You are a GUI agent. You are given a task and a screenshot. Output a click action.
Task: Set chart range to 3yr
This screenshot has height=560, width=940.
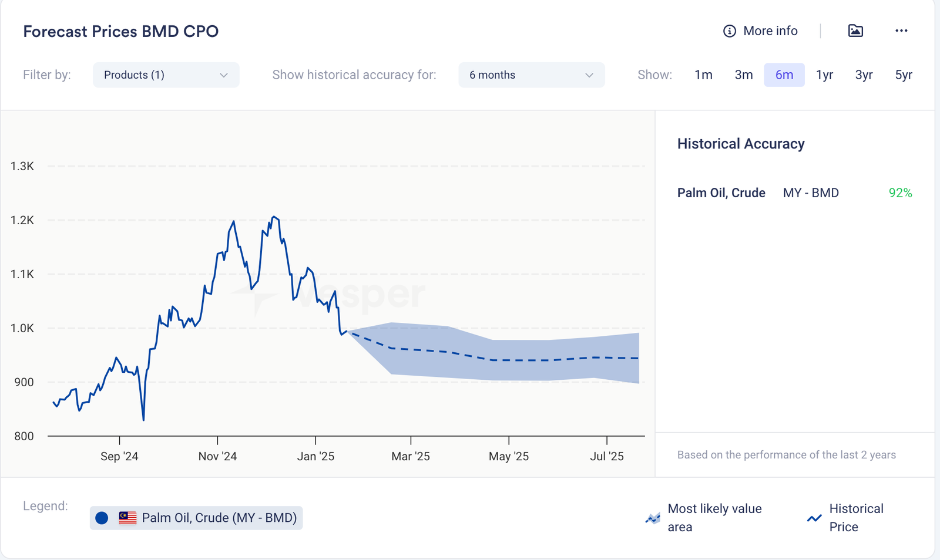(x=864, y=75)
